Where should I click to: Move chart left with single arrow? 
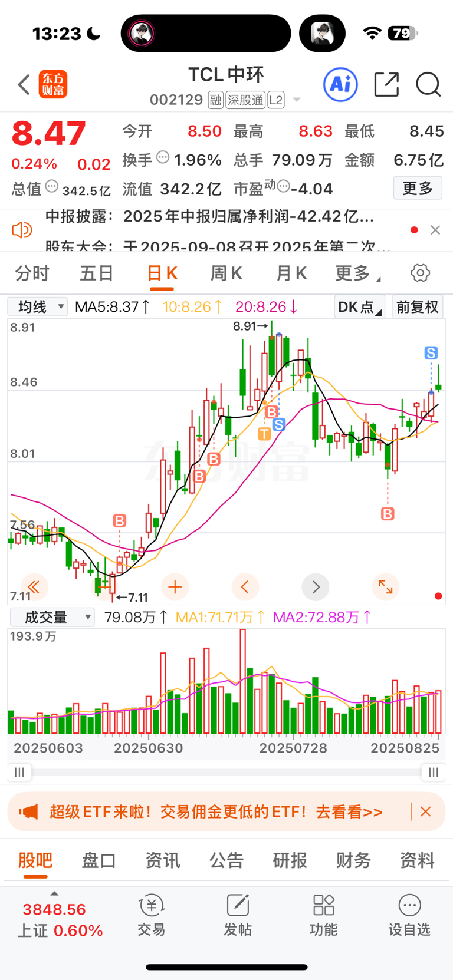click(x=245, y=586)
